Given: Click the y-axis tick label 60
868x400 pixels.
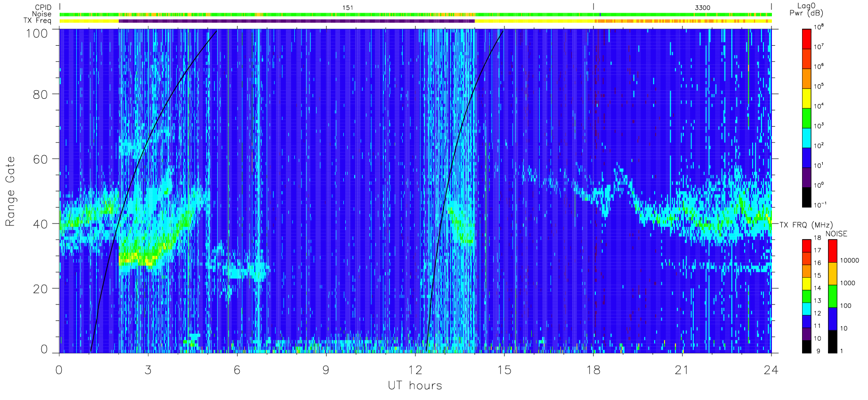Looking at the screenshot, I should pyautogui.click(x=41, y=159).
